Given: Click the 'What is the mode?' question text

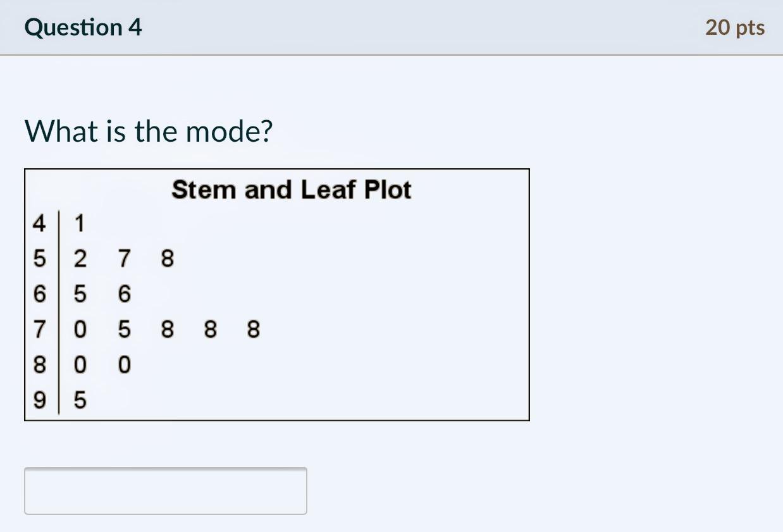Looking at the screenshot, I should point(149,131).
